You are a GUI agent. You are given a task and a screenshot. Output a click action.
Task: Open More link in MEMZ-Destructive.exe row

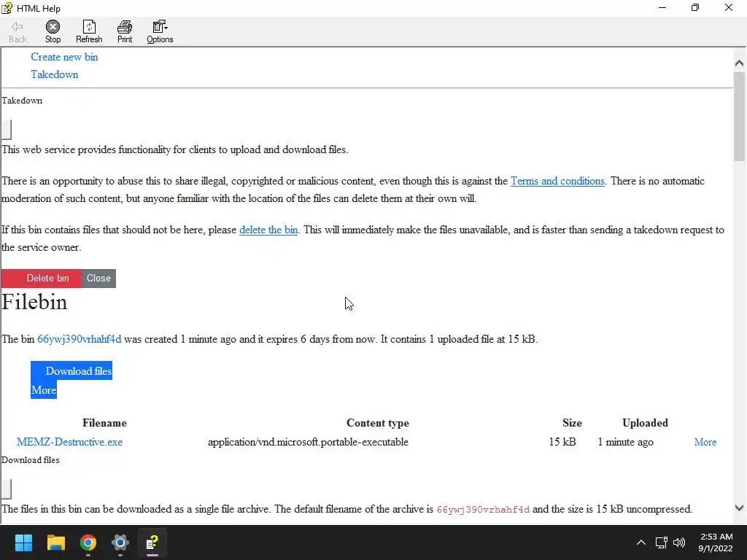pyautogui.click(x=705, y=442)
